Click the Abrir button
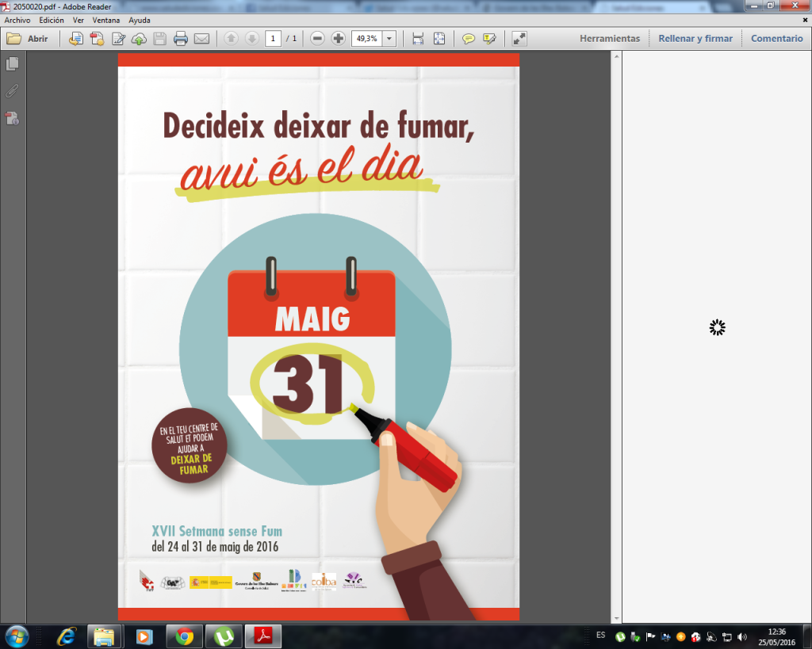 point(28,39)
